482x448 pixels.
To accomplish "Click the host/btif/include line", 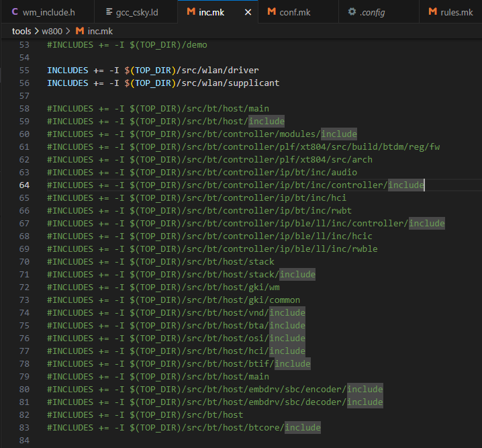I will 179,364.
